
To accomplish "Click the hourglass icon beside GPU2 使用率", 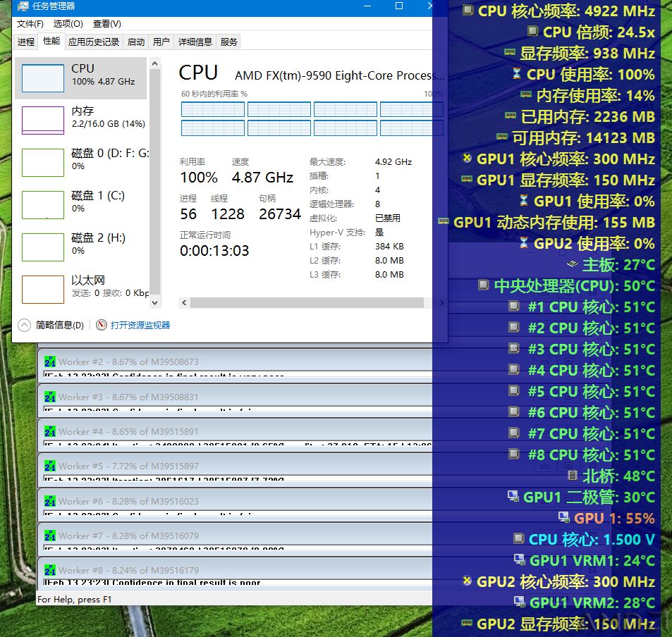I will (524, 242).
